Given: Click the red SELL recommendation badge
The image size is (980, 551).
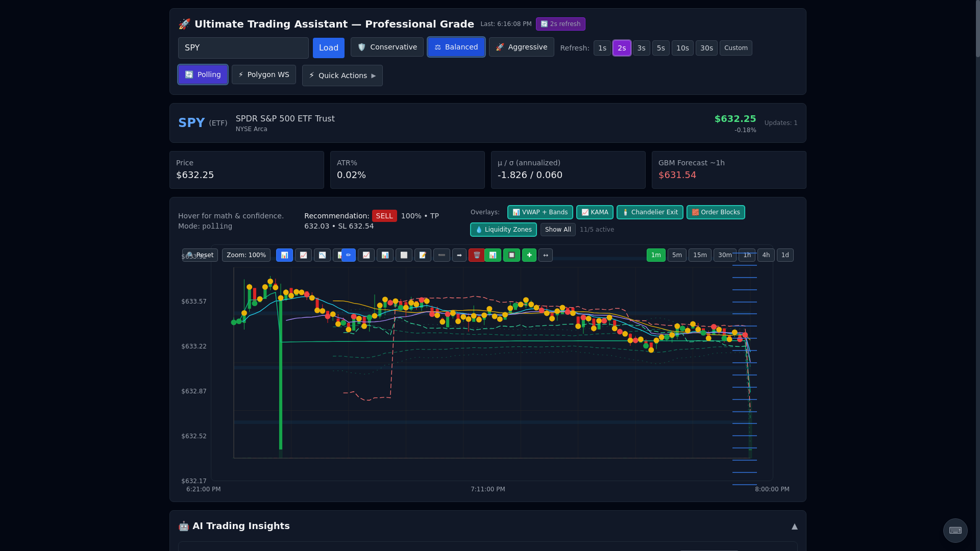Looking at the screenshot, I should pos(384,216).
